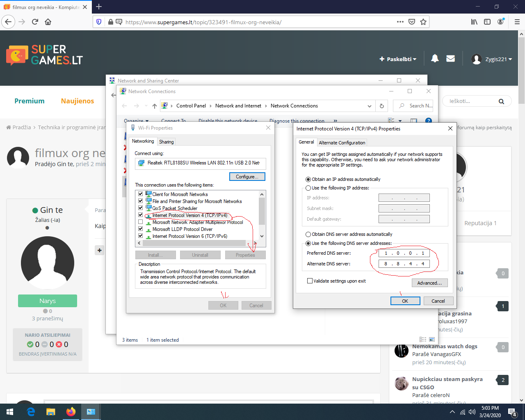Image resolution: width=525 pixels, height=420 pixels.
Task: Open the Windows Start menu
Action: tap(10, 412)
